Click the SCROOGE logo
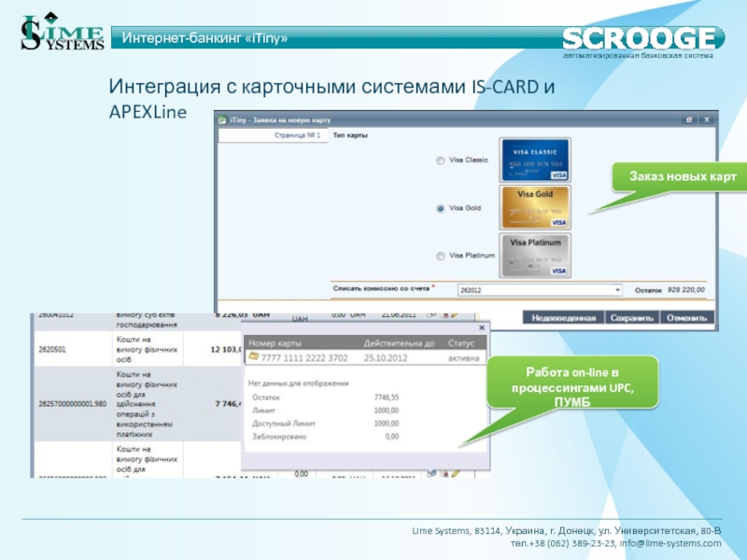 [x=639, y=38]
